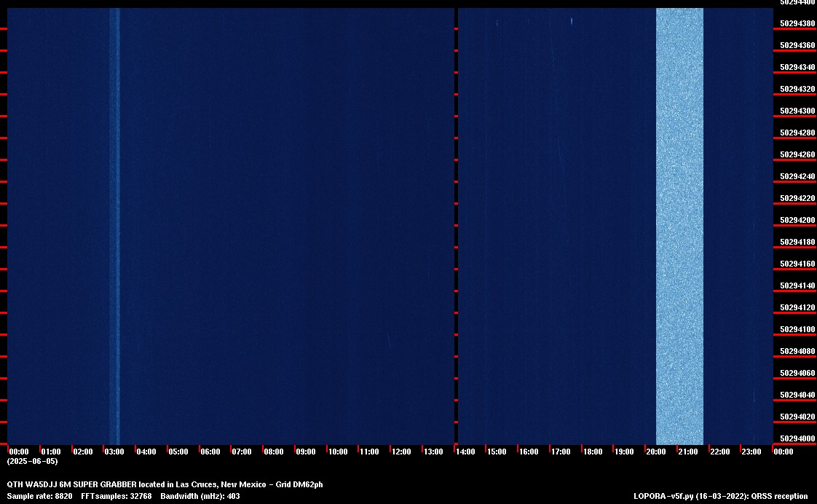Select frequency label 50294180
The image size is (817, 504).
[x=797, y=243]
